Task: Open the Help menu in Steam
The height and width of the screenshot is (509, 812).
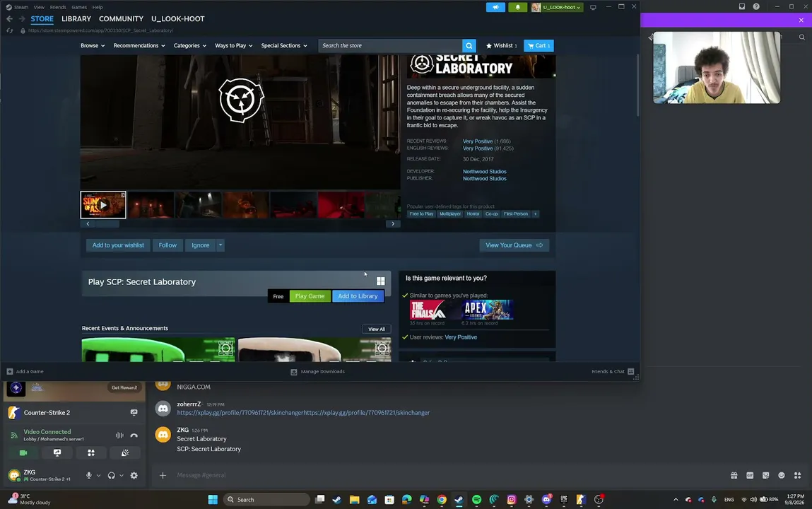Action: coord(98,7)
